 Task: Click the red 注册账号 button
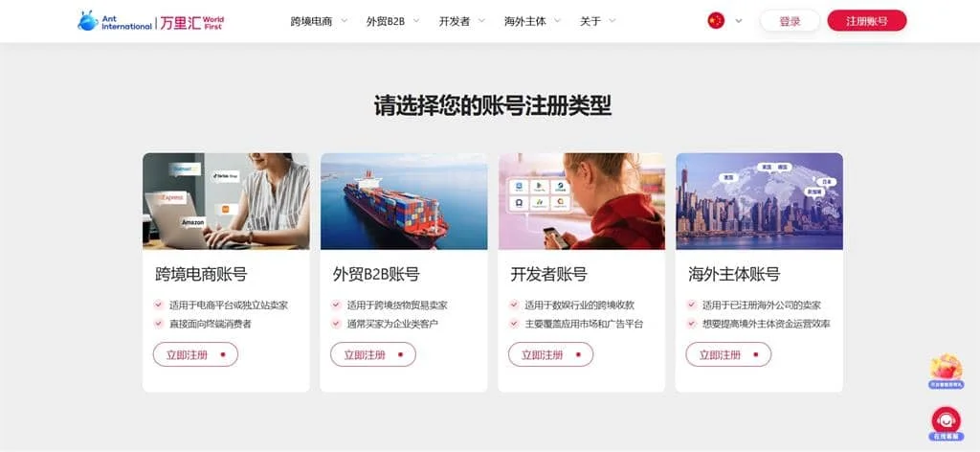[x=867, y=21]
